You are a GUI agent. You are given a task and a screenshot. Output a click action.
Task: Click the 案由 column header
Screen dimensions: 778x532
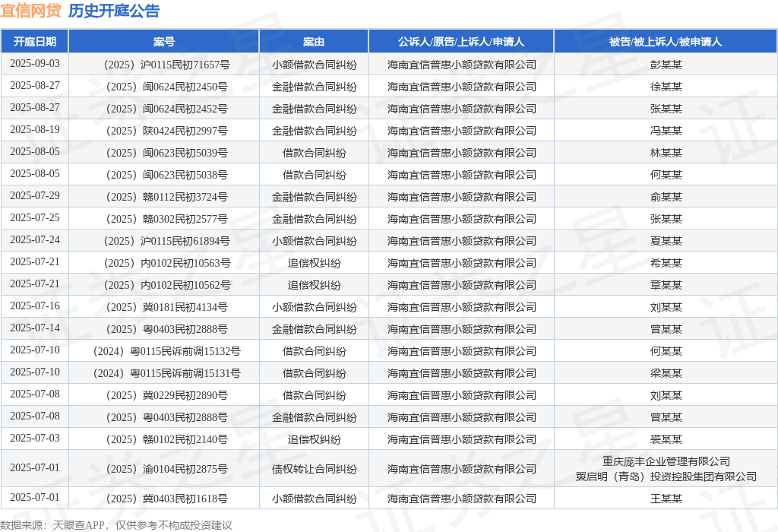point(314,42)
